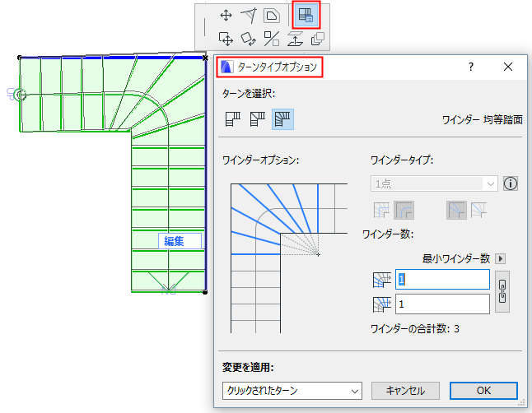The width and height of the screenshot is (532, 413).
Task: Close the ターンタイプオプション dialog
Action: 508,67
